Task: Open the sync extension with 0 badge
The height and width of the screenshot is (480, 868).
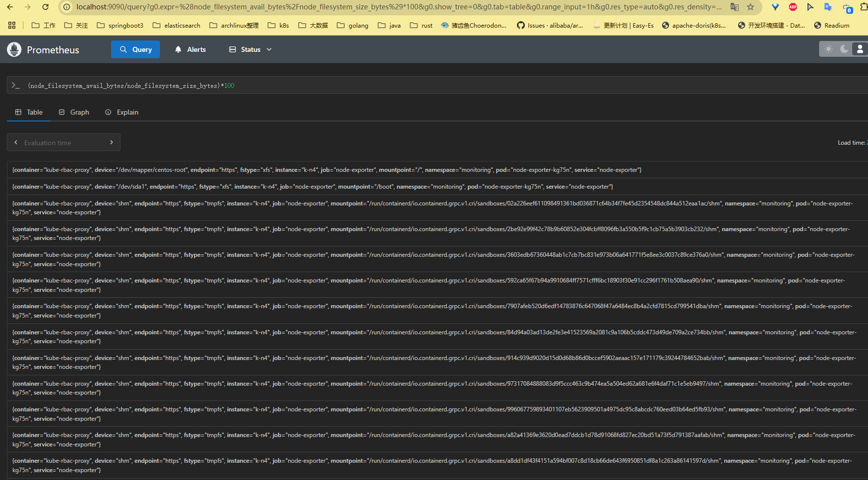Action: coord(847,8)
